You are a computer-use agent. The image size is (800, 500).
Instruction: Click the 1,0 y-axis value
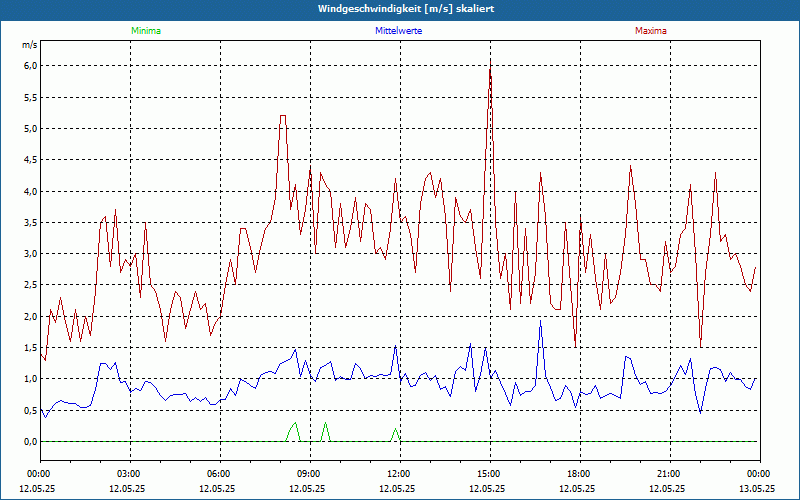(31, 379)
